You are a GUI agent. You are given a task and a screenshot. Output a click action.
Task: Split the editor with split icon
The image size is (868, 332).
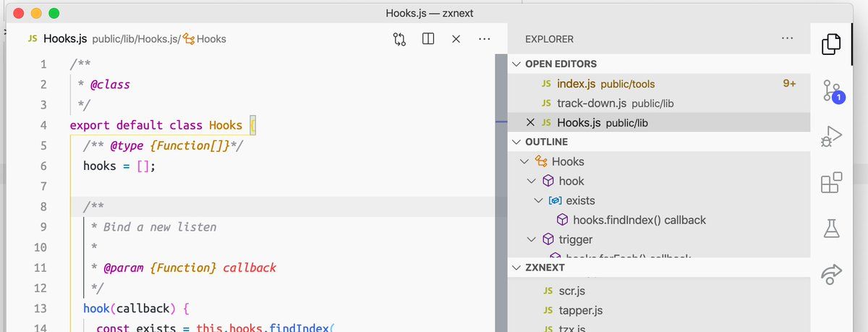(x=428, y=39)
